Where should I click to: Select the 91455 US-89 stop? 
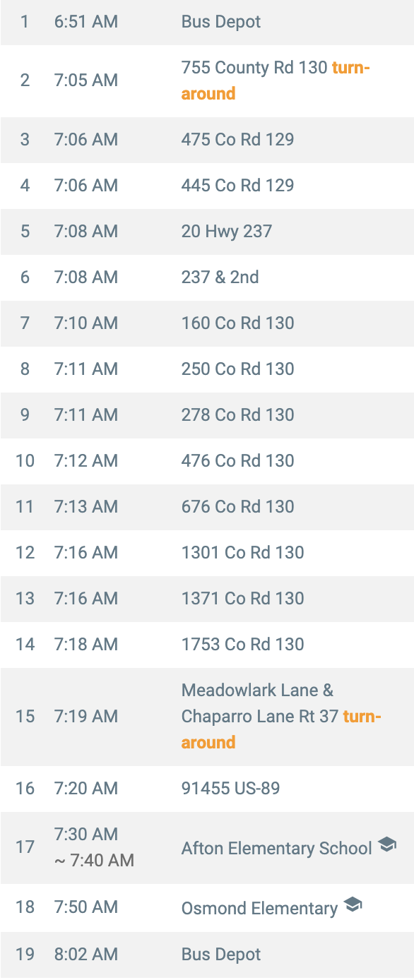tap(207, 788)
